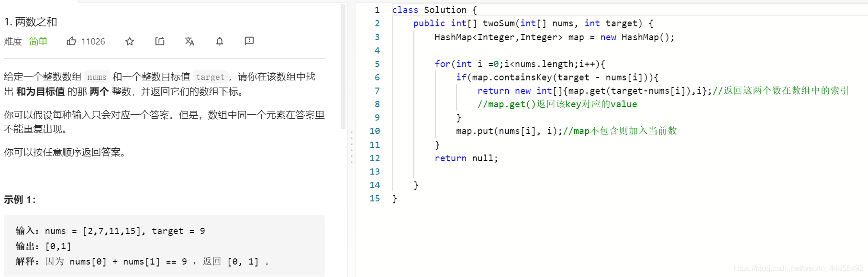Click line number 5 in the editor gutter
Viewport: 868px width, 277px height.
click(377, 64)
